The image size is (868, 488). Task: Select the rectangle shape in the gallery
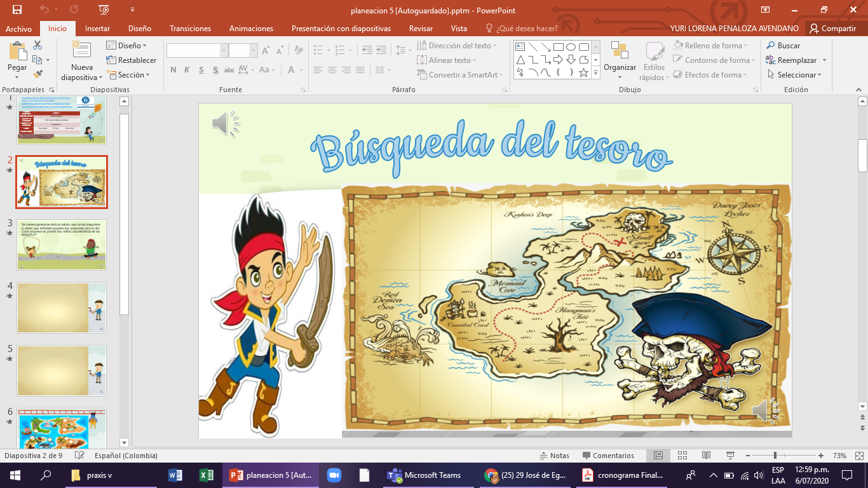point(558,47)
